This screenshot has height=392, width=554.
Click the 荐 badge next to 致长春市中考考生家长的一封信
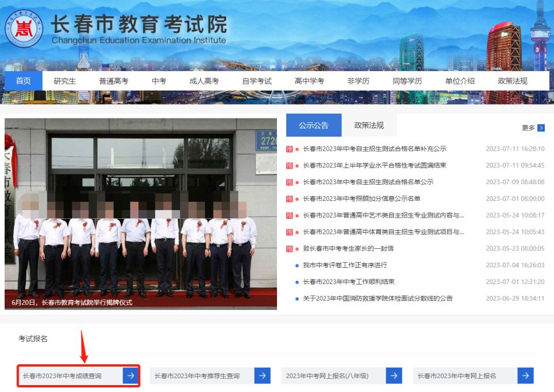click(289, 248)
